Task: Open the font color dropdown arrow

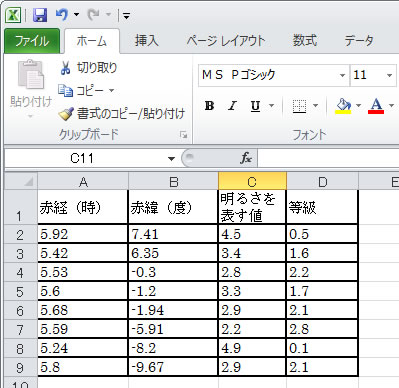Action: (x=391, y=106)
